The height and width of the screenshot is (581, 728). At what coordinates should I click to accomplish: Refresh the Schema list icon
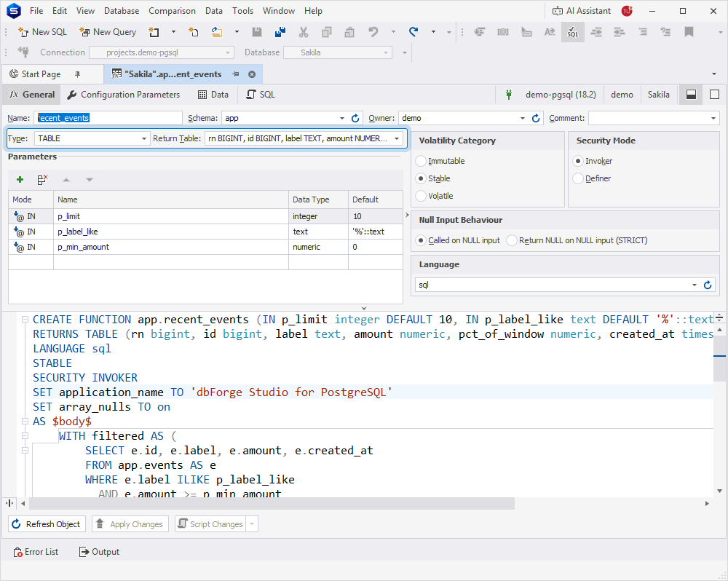click(355, 118)
